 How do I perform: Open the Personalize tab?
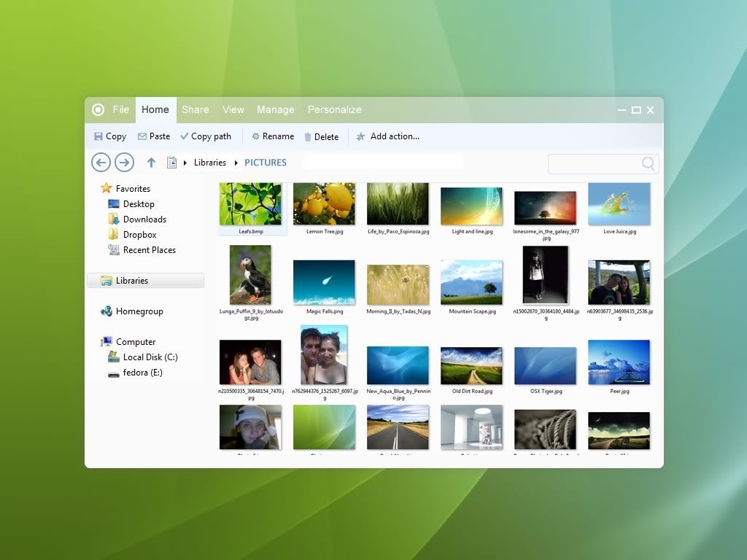(x=334, y=110)
